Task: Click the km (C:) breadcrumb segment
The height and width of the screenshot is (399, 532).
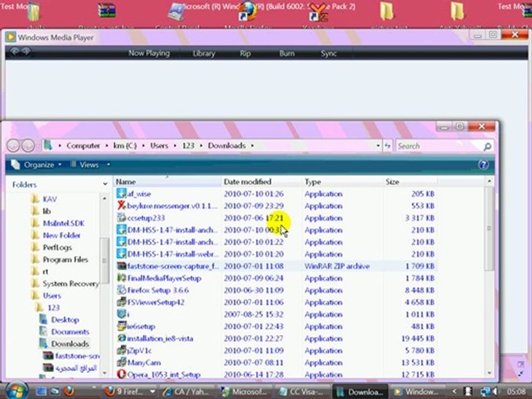Action: point(125,146)
